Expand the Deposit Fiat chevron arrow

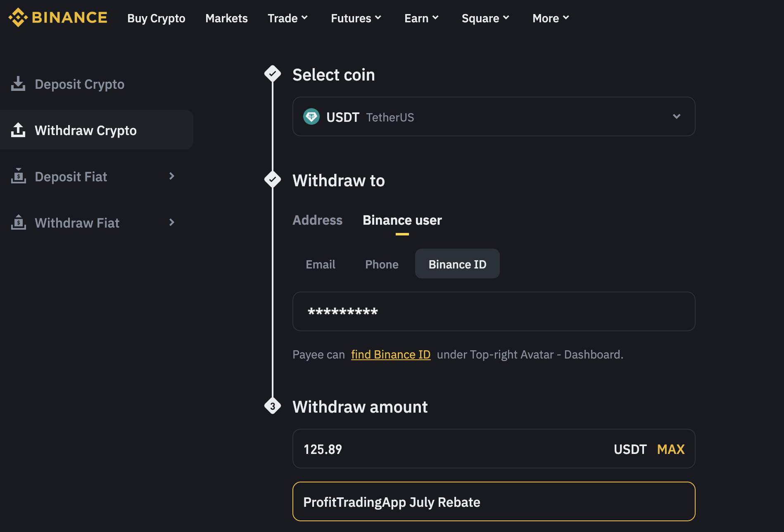tap(172, 176)
